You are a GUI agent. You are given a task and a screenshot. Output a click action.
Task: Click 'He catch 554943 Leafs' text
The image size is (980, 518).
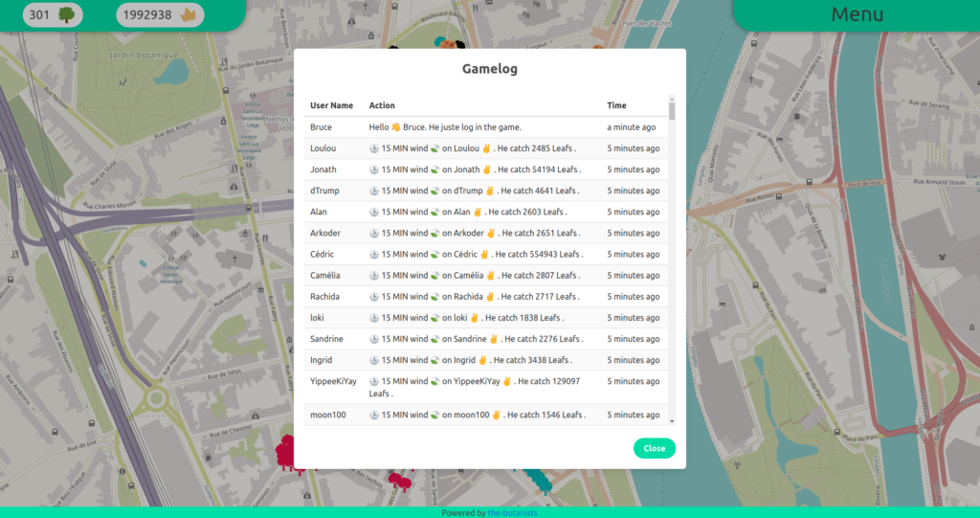538,254
